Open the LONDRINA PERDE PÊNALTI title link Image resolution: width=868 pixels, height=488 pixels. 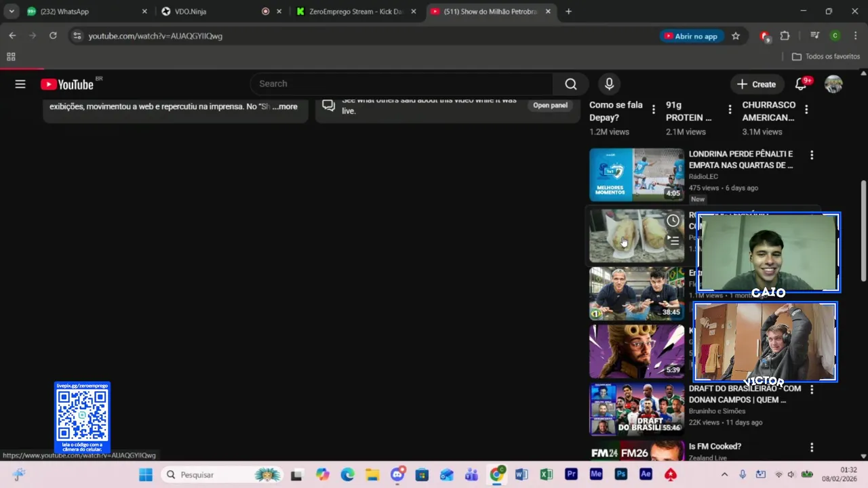(741, 159)
